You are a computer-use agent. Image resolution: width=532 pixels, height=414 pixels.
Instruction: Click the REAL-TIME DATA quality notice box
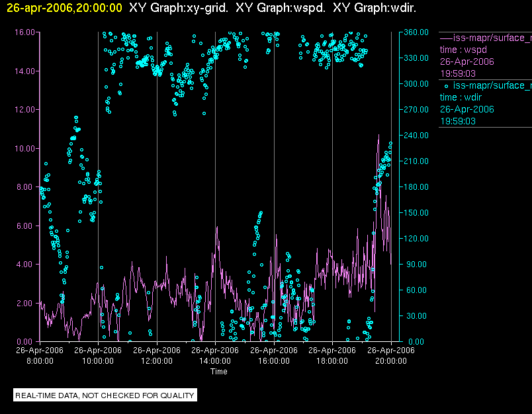click(x=105, y=395)
